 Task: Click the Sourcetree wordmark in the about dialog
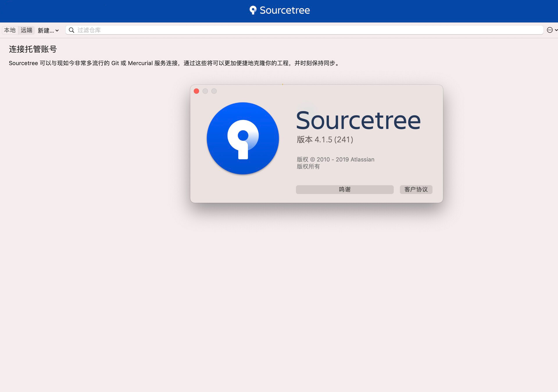click(358, 120)
